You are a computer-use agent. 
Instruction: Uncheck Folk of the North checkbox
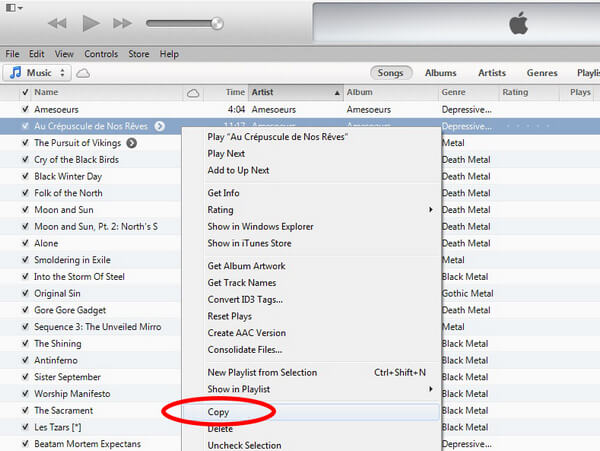[x=25, y=193]
